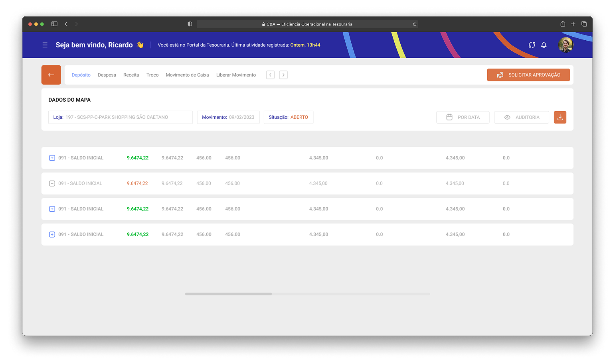Click the 'Ontem, 13h44' last activity text
The image size is (613, 364).
click(x=305, y=45)
